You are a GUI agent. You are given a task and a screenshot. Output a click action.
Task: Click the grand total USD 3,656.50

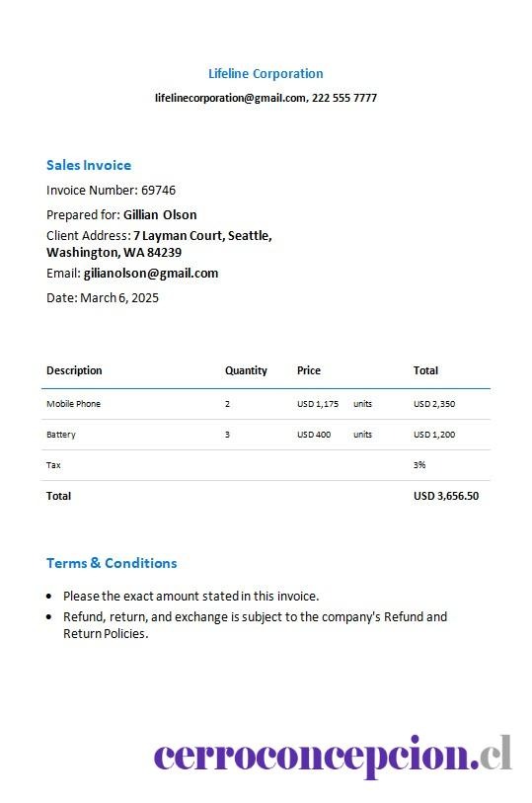click(x=446, y=496)
